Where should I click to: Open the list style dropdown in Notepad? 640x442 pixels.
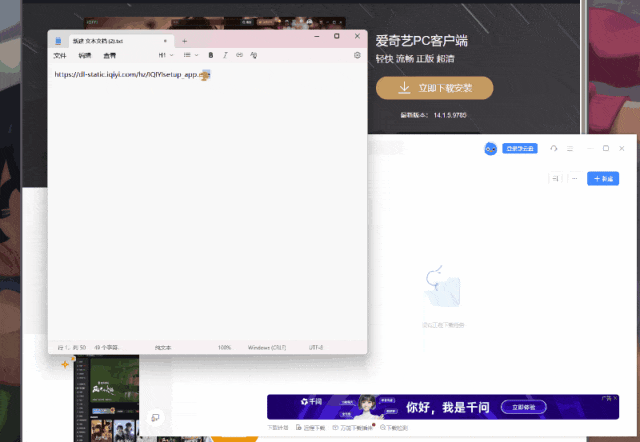tap(191, 55)
